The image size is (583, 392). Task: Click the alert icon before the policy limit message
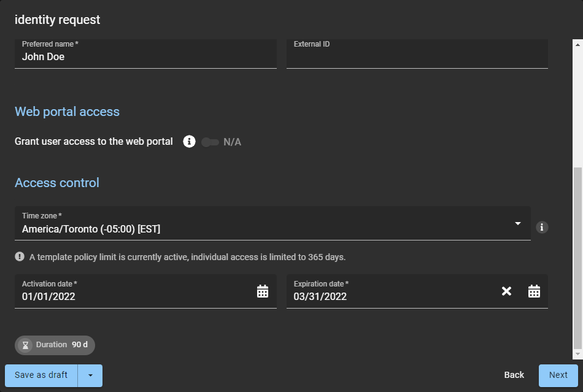pos(20,257)
